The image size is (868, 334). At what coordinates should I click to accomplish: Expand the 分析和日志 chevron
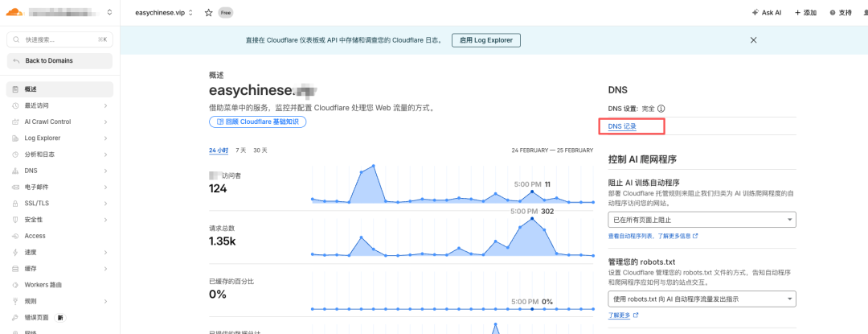pyautogui.click(x=105, y=155)
